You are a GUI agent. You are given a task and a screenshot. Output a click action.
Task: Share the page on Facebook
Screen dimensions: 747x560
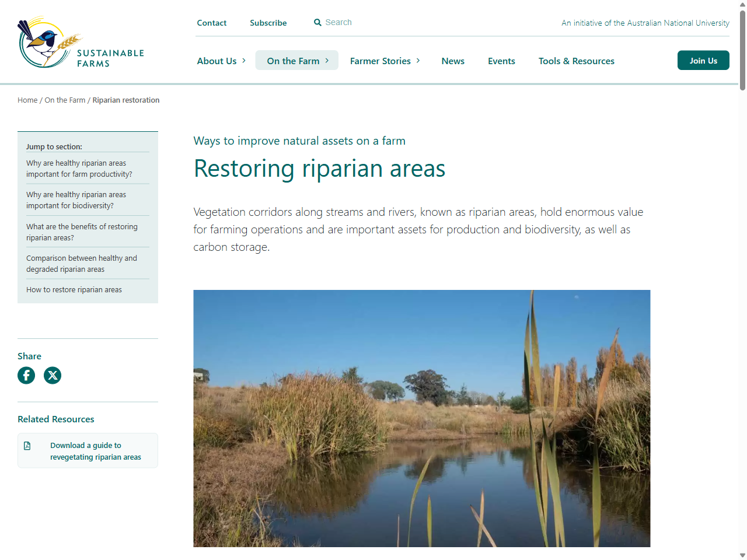click(26, 375)
